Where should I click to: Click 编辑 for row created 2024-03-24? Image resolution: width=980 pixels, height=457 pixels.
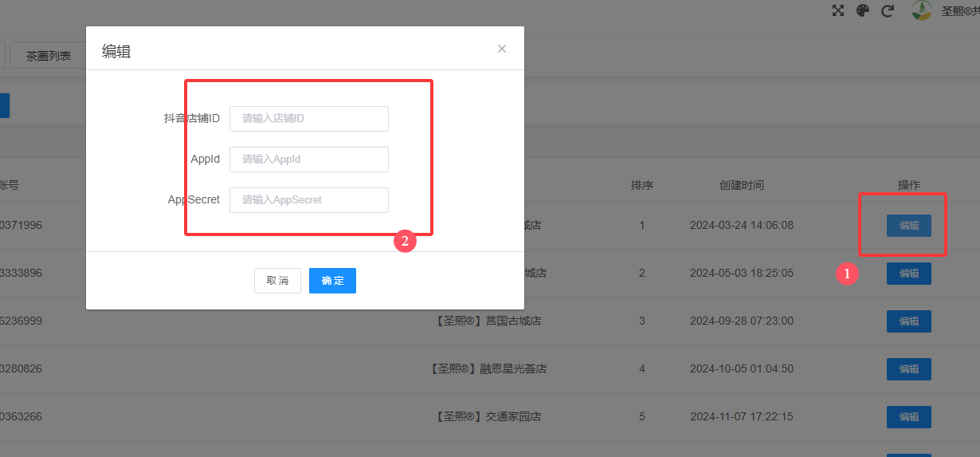909,226
